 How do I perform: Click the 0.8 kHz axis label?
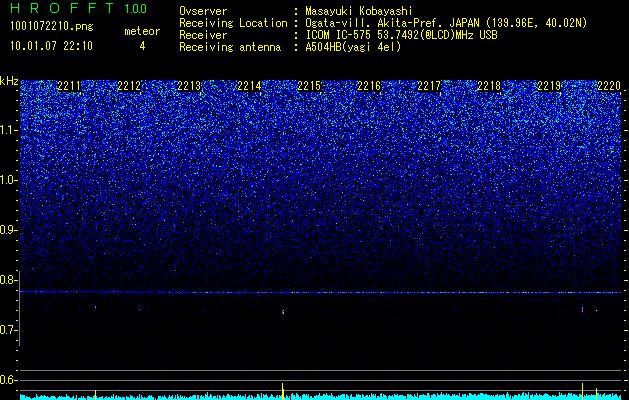click(x=8, y=280)
